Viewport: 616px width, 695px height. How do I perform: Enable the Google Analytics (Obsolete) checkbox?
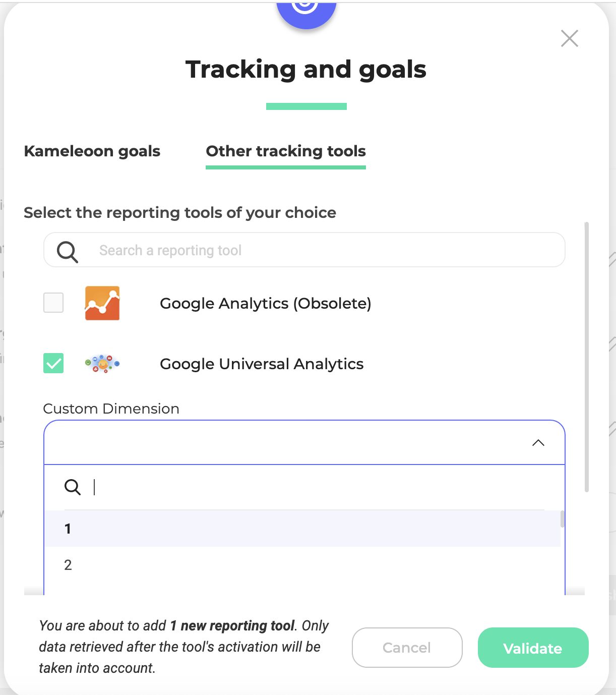53,303
